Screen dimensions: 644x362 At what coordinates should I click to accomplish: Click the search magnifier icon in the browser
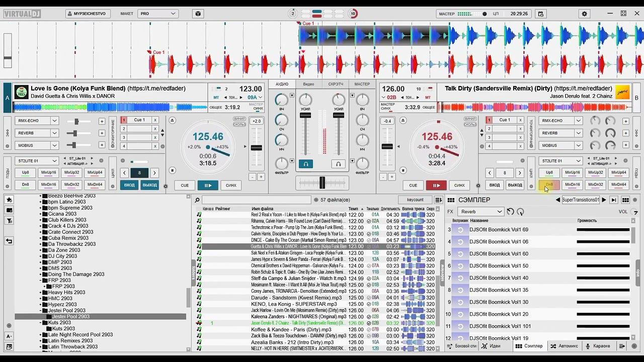click(197, 200)
